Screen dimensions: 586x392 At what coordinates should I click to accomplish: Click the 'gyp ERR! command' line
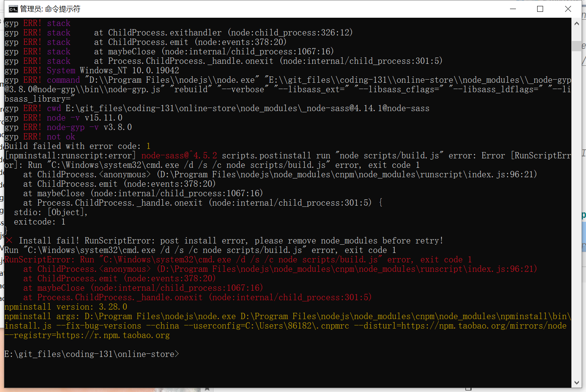coord(287,89)
